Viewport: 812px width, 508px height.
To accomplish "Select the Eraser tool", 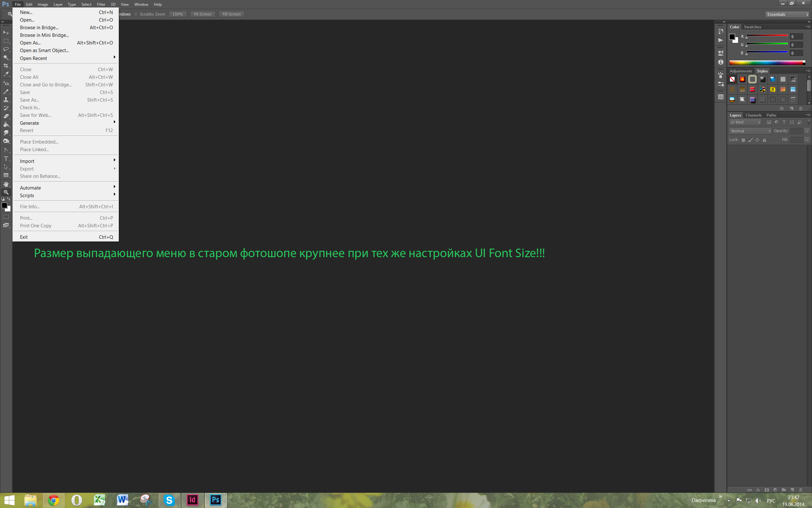I will 6,116.
